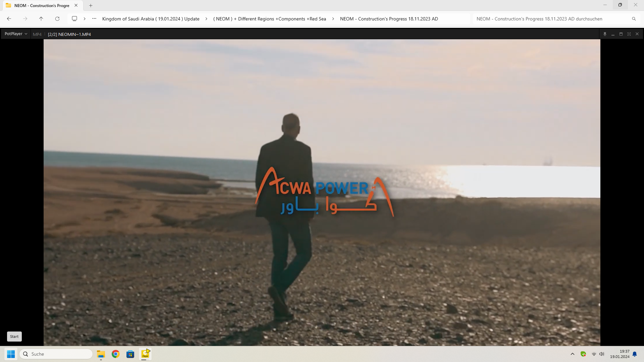Launch Google Chrome from taskbar
Viewport: 644px width, 362px height.
pyautogui.click(x=116, y=354)
